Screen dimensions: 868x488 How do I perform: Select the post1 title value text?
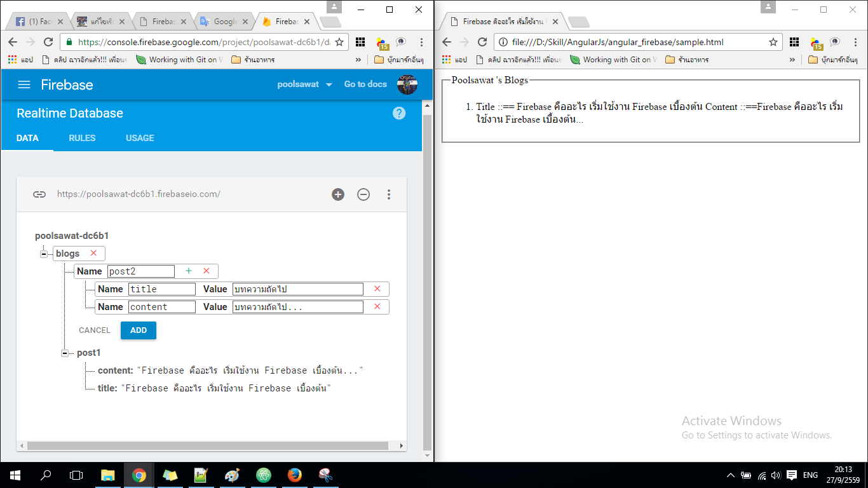(226, 388)
